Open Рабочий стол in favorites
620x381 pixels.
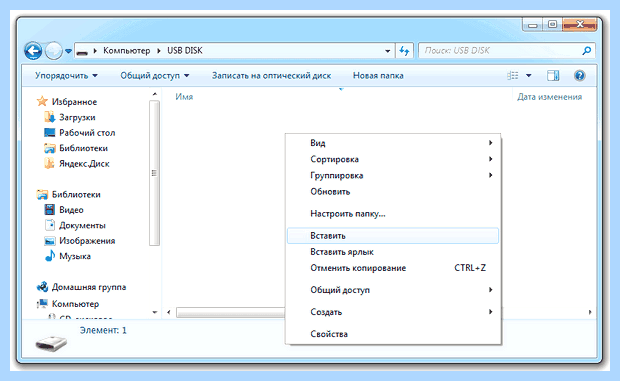click(87, 133)
